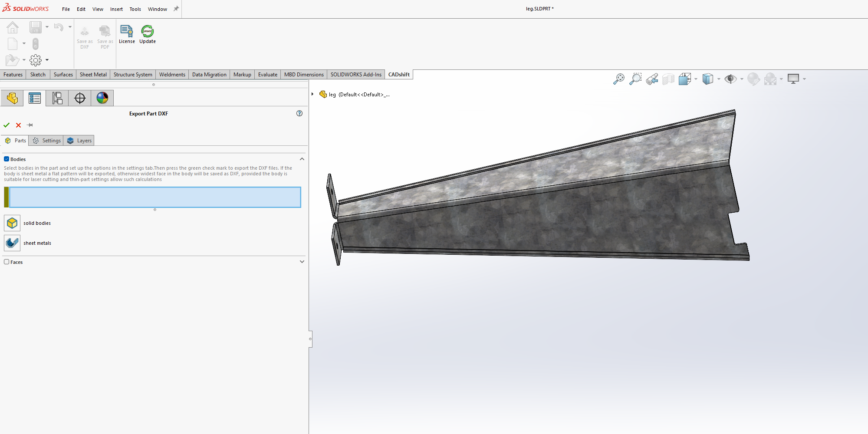The width and height of the screenshot is (868, 434).
Task: Open the DisplayManager color sphere tab
Action: (x=102, y=98)
